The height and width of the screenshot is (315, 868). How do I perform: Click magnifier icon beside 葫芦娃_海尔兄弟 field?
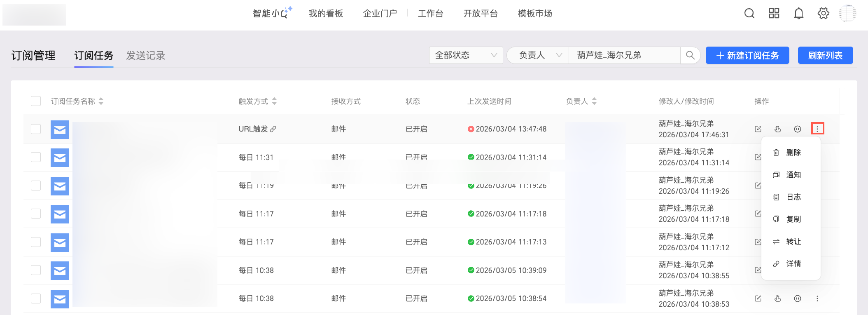pos(691,55)
